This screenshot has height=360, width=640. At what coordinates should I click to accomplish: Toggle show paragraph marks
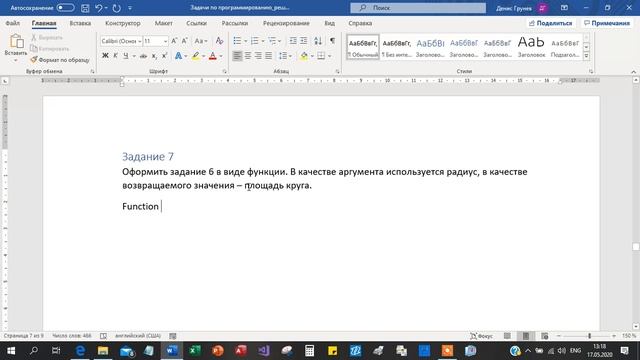(332, 41)
